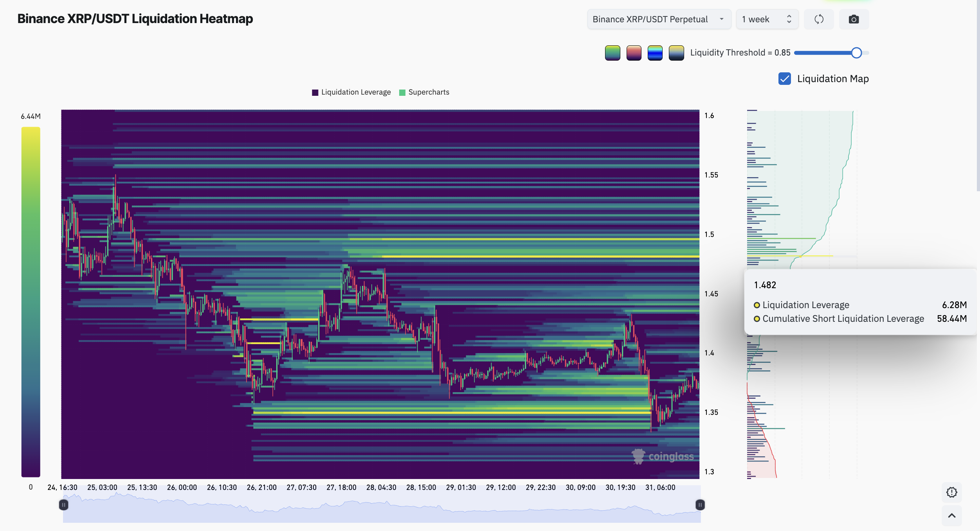Click the 26, 21:00 time axis label
The height and width of the screenshot is (531, 980).
261,488
